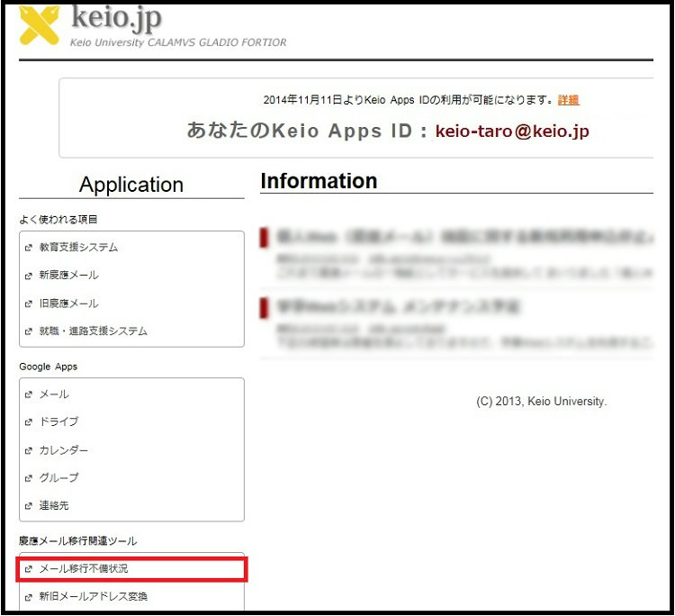Open 新旧メールアドレス変換 tool
This screenshot has height=616, width=675.
click(93, 596)
